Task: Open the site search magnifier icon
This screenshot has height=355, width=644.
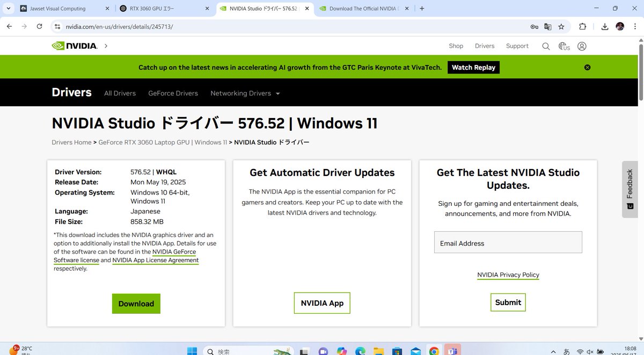Action: 546,46
